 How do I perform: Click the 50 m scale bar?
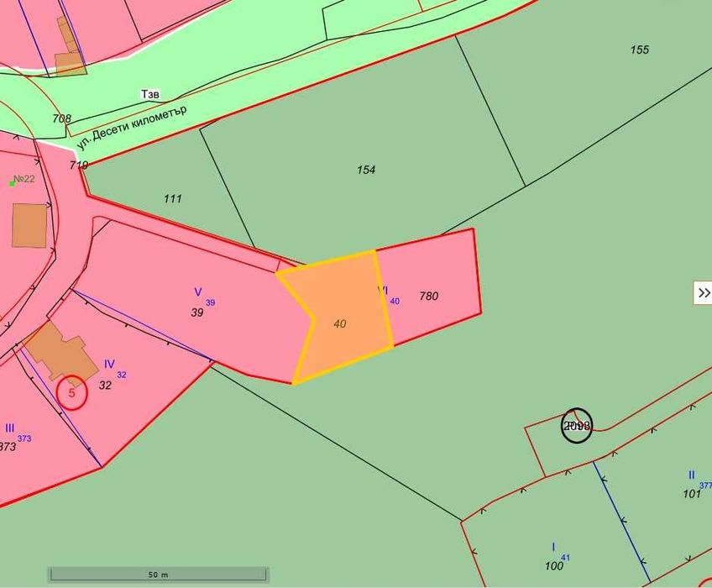click(x=159, y=575)
